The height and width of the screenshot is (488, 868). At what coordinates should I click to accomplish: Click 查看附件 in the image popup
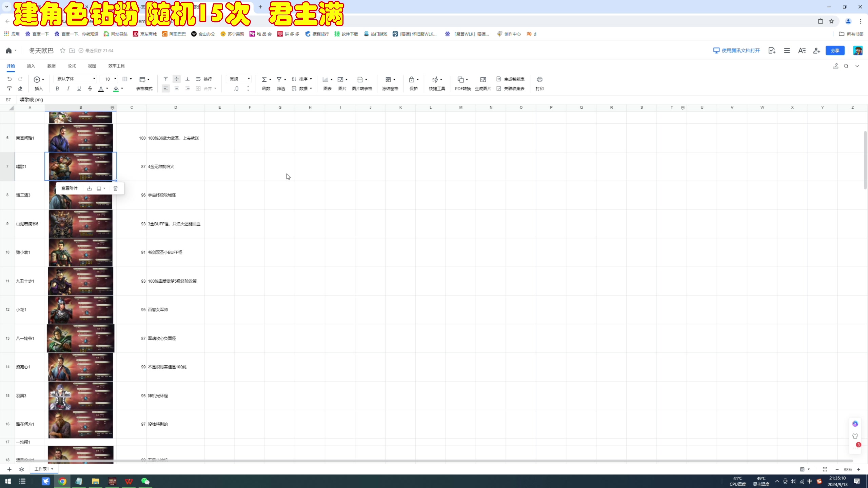point(69,188)
